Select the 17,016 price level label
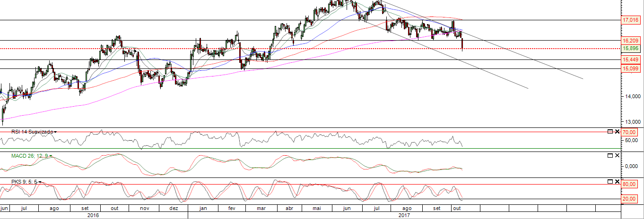Viewport: 644px width, 219px height. (x=631, y=20)
